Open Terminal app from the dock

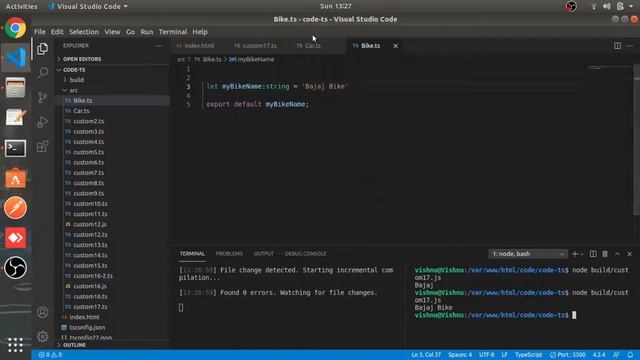point(16,148)
